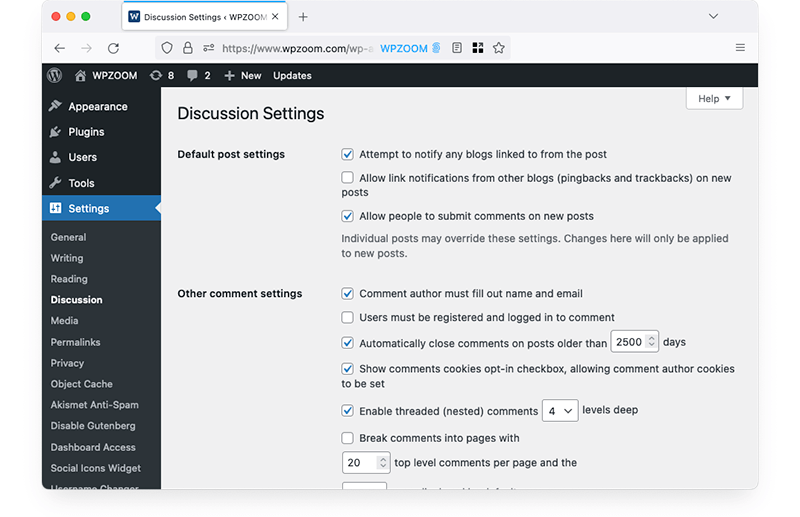Click the Plugins plug icon
Screen dimensions: 800x517
click(55, 132)
